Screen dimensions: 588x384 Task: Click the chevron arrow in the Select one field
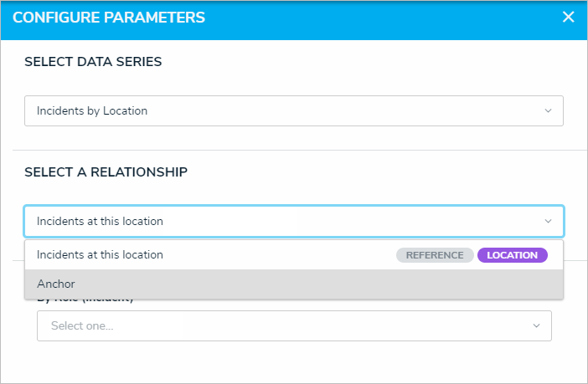pyautogui.click(x=536, y=325)
